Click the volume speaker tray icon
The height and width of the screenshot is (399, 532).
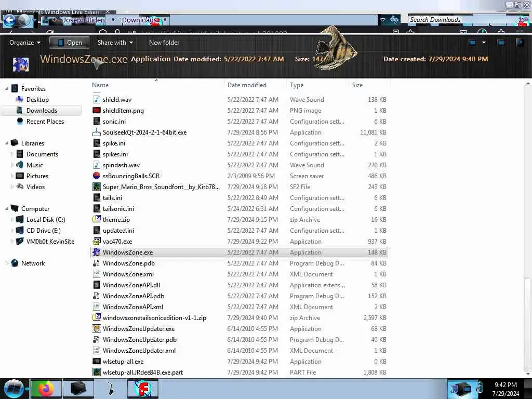[480, 388]
